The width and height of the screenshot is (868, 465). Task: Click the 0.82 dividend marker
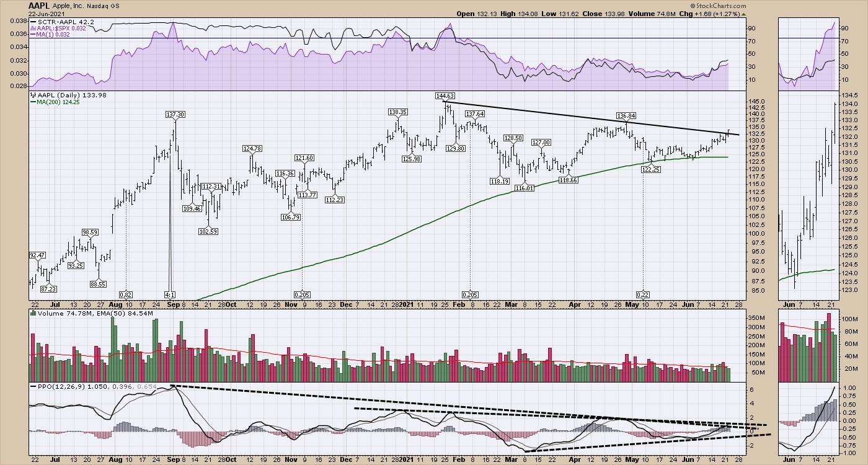126,294
